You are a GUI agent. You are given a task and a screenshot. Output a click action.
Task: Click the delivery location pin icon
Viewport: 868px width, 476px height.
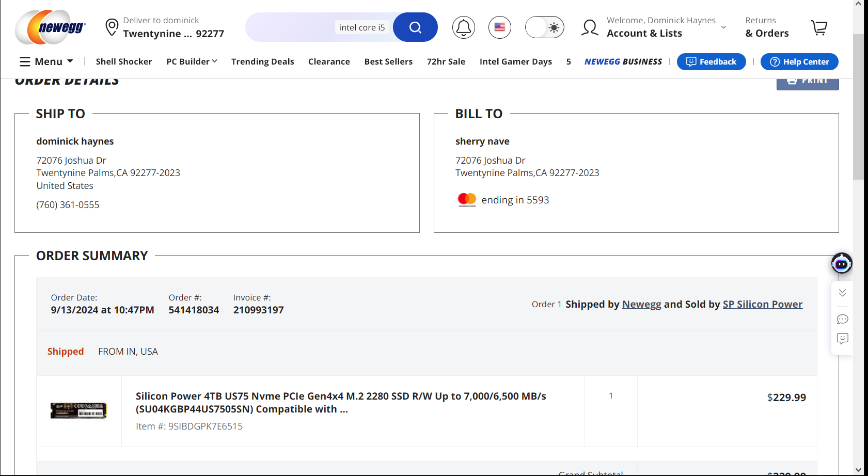112,27
